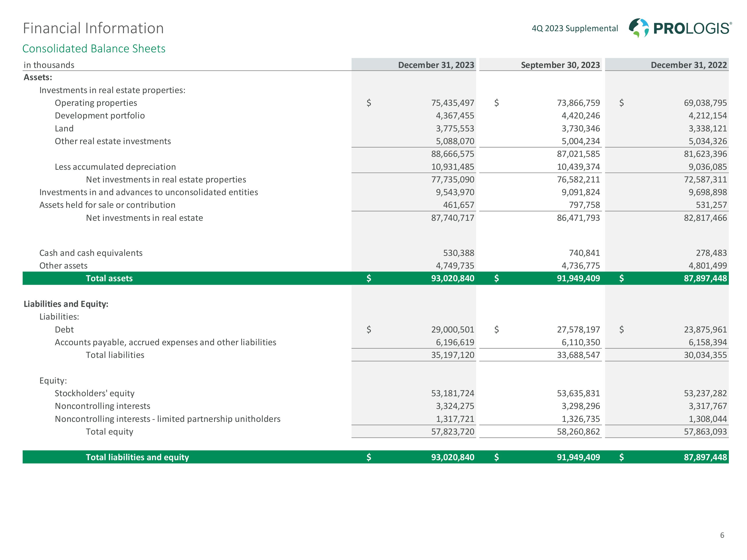Click the Less accumulated depreciation label
This screenshot has height=560, width=747.
tap(115, 167)
